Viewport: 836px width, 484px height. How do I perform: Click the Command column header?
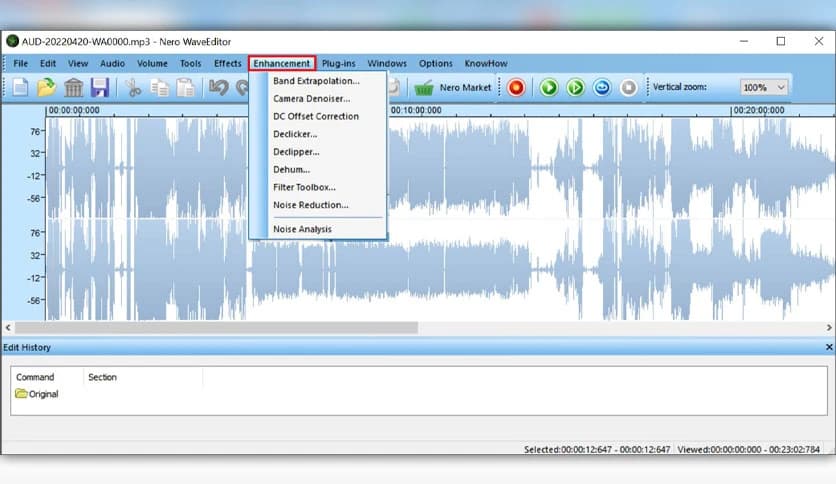pos(35,377)
